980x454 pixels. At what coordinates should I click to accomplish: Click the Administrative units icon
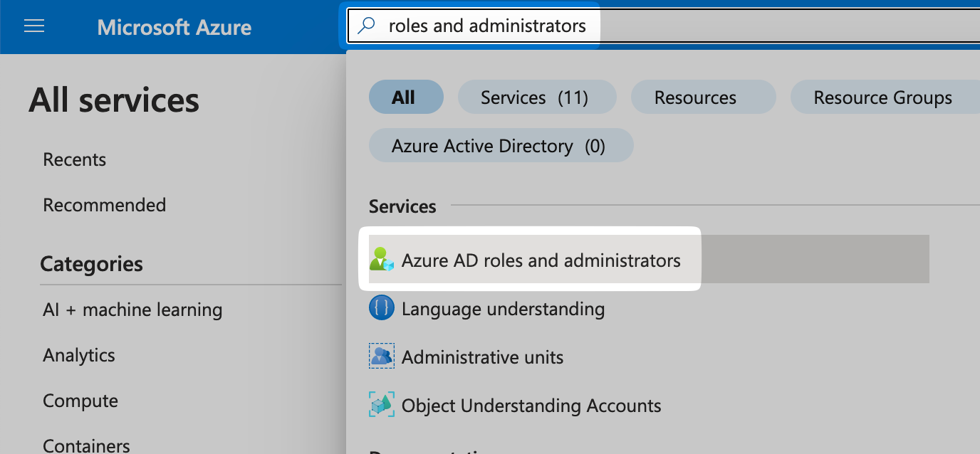point(382,356)
